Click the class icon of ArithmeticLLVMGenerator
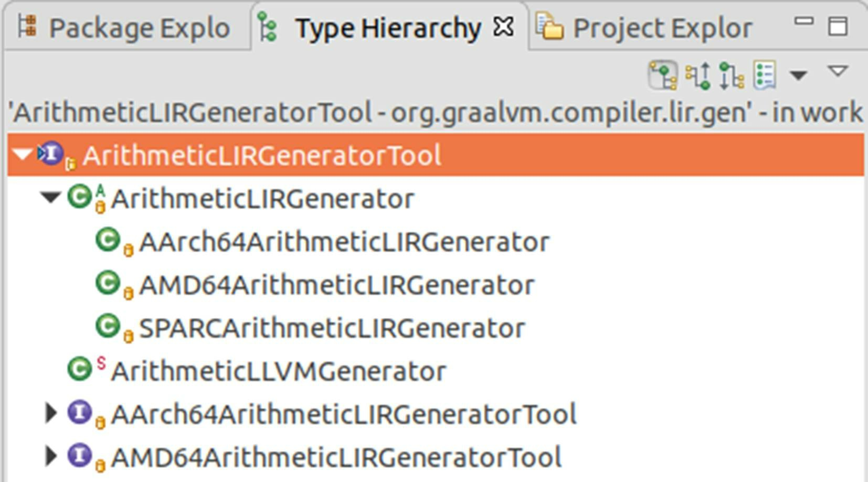The image size is (868, 482). click(80, 369)
